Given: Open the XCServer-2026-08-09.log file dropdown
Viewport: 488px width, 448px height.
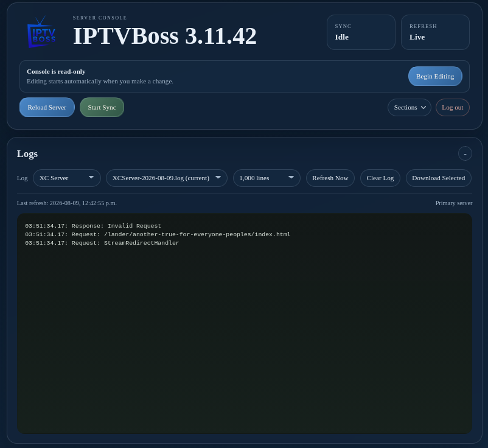Looking at the screenshot, I should [x=167, y=178].
